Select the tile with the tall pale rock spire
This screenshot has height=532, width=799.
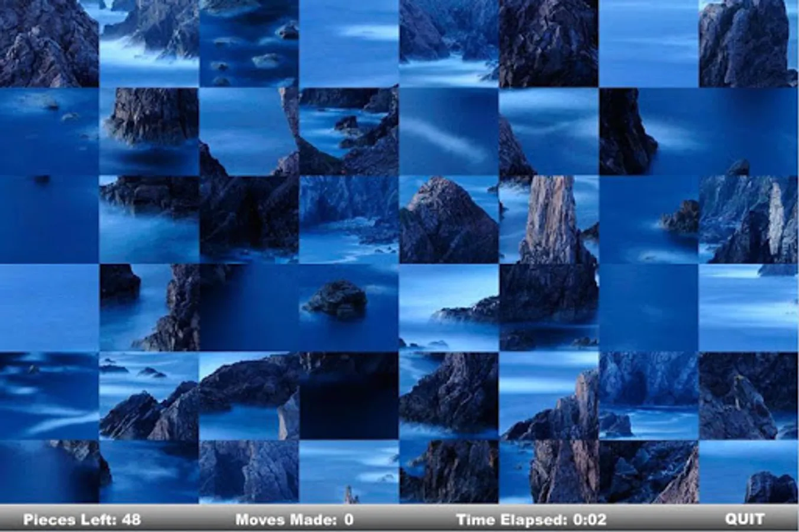pyautogui.click(x=548, y=219)
